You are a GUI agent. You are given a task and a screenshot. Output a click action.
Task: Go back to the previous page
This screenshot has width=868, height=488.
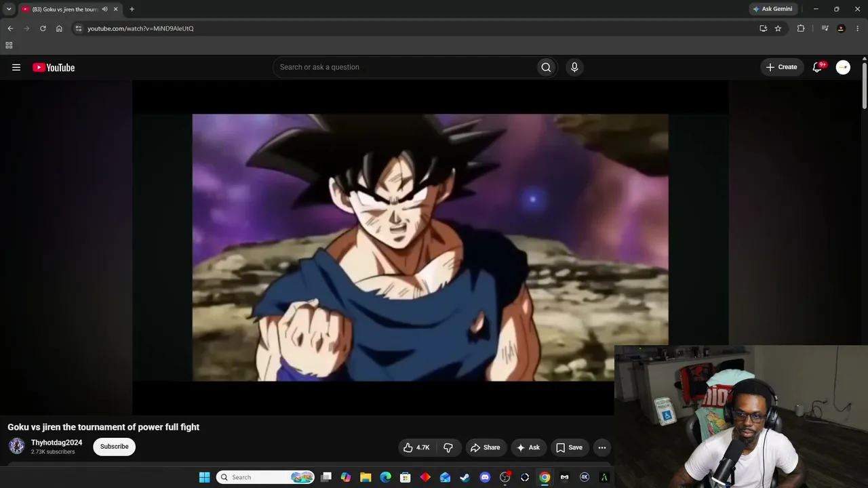pos(10,28)
